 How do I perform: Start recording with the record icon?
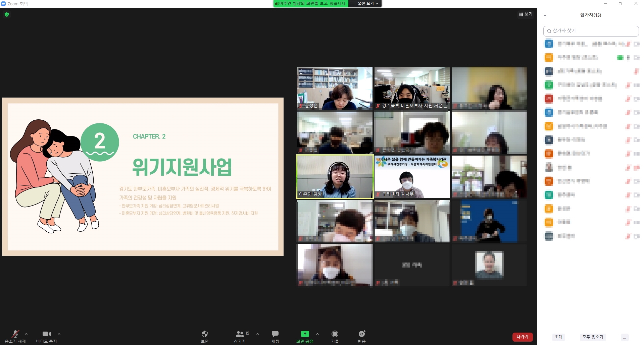[x=335, y=334]
